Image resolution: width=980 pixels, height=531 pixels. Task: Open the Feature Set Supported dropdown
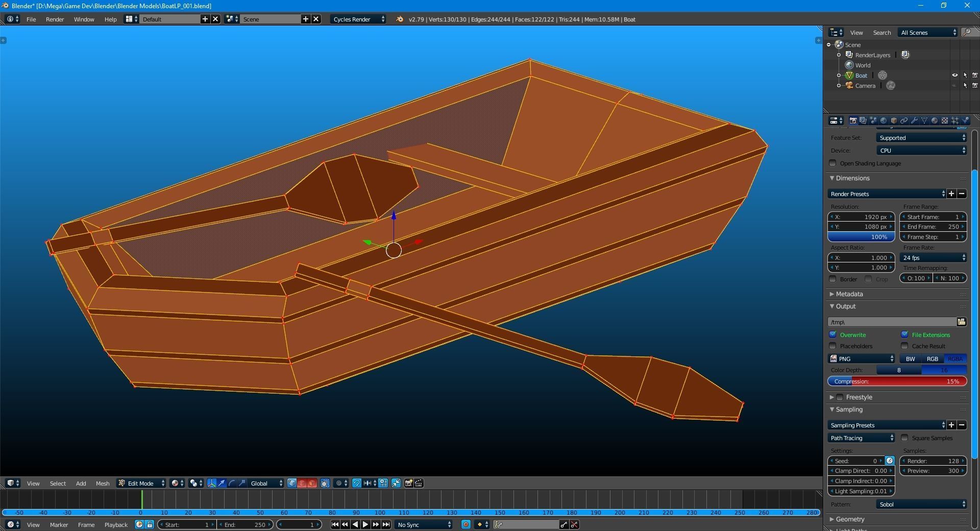click(x=921, y=138)
